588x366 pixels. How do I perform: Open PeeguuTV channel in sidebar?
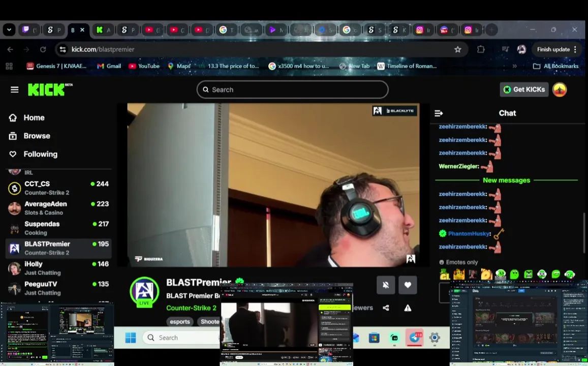pos(58,288)
